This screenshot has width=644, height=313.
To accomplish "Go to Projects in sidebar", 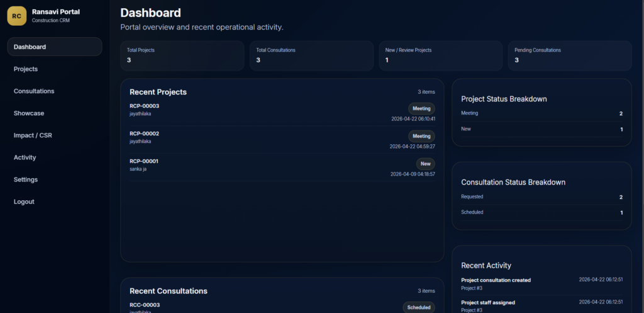I will (26, 69).
